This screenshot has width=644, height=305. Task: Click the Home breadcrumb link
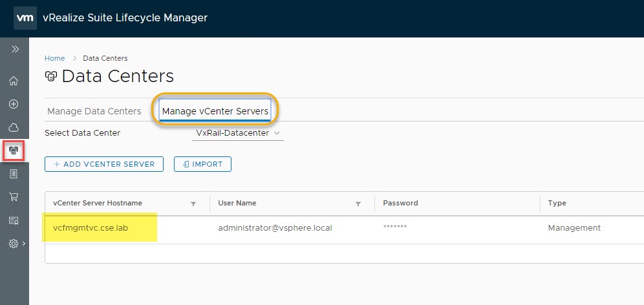pyautogui.click(x=54, y=58)
